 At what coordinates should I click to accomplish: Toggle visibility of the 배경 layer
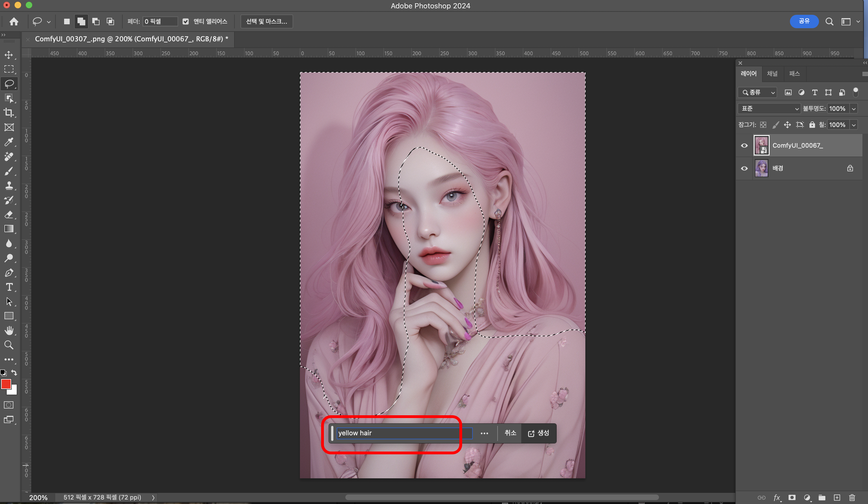pos(744,169)
